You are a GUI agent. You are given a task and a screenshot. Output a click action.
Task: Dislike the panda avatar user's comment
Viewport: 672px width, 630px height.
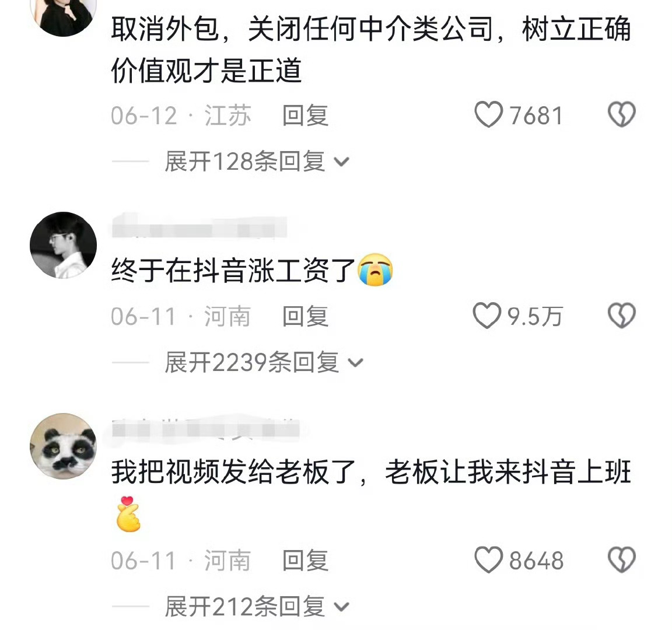621,559
